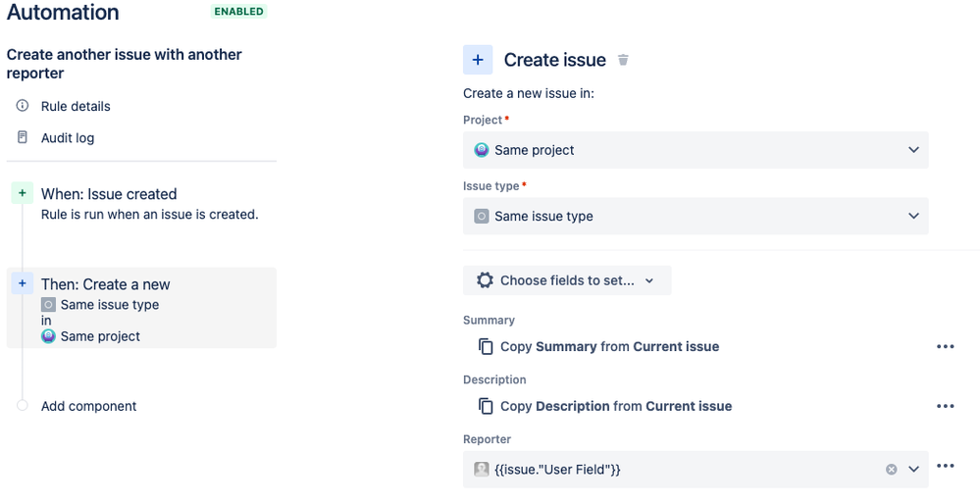The width and height of the screenshot is (980, 503).
Task: Toggle the ENABLED status badge
Action: click(x=238, y=12)
